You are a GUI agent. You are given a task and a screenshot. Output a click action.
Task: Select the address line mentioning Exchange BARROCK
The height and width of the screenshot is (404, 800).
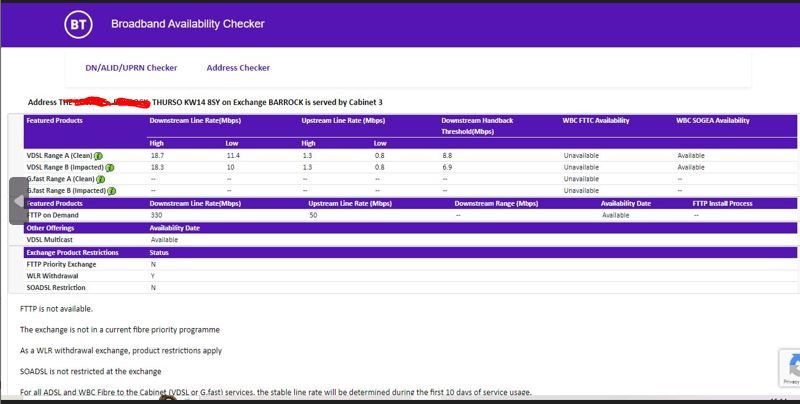pyautogui.click(x=205, y=103)
